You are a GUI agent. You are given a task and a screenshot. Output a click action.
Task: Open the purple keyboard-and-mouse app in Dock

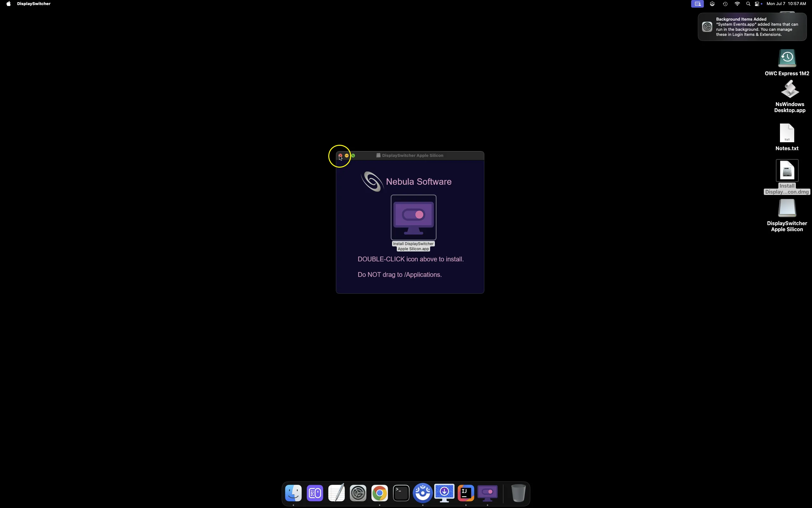pos(315,493)
